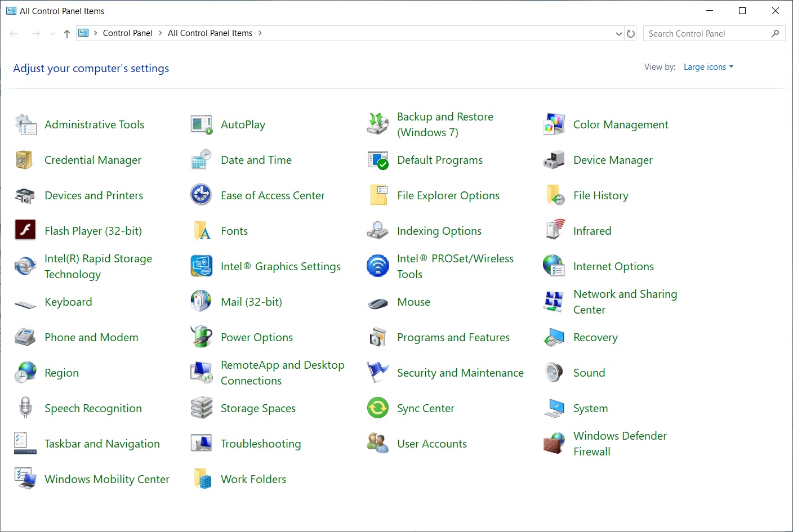The height and width of the screenshot is (532, 793).
Task: Open the Keyboard icon
Action: (x=25, y=305)
